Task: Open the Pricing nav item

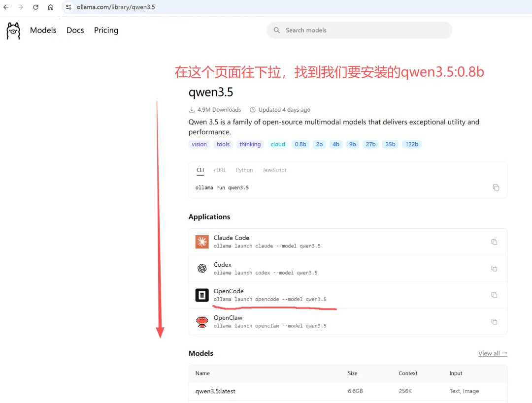Action: click(106, 30)
